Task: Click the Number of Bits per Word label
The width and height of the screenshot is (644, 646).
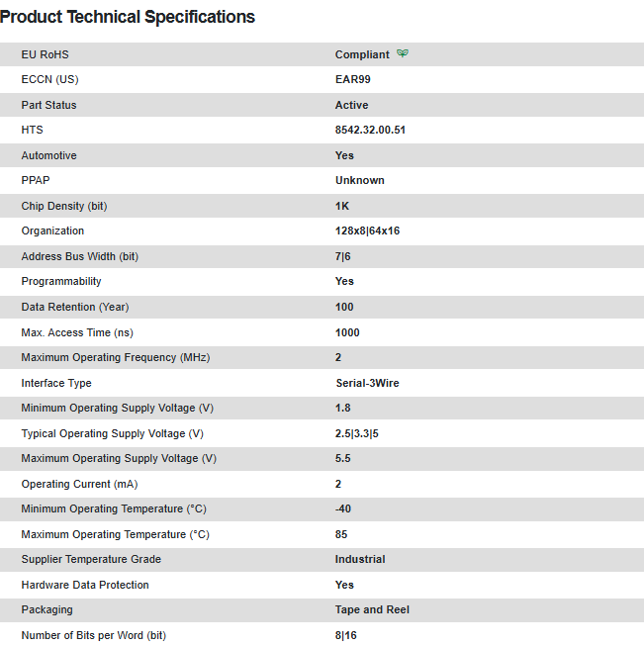Action: pyautogui.click(x=94, y=635)
